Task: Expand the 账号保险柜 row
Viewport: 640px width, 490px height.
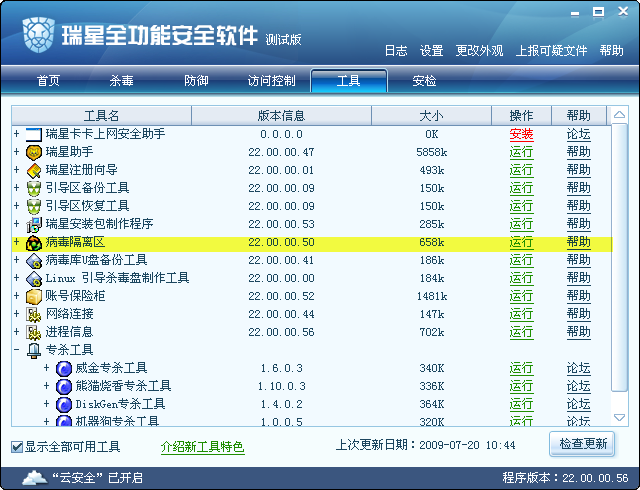Action: click(16, 295)
